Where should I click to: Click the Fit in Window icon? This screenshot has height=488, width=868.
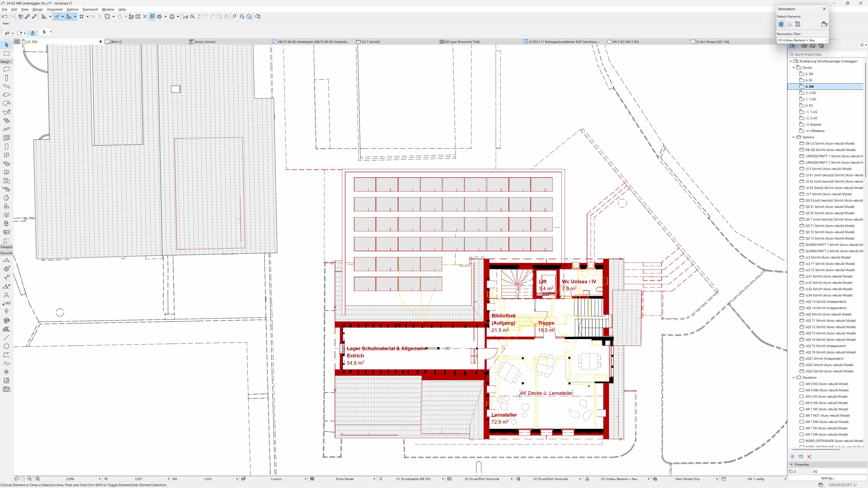(x=38, y=479)
